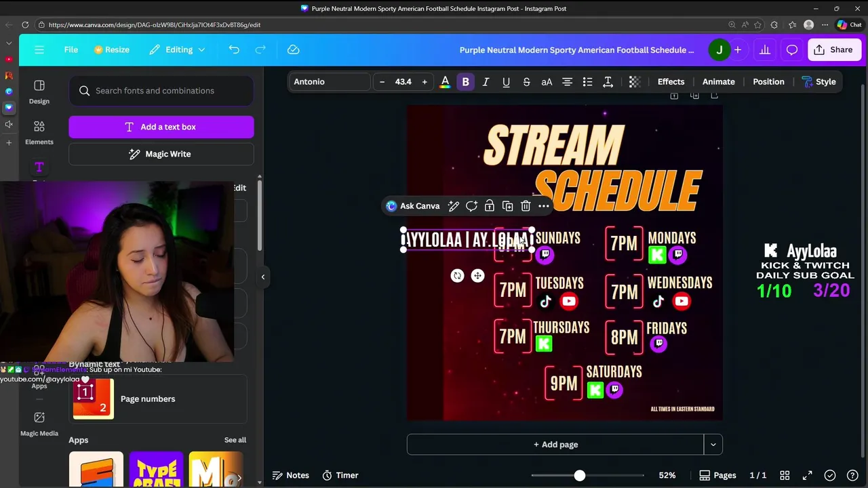The width and height of the screenshot is (868, 488).
Task: Open Position panel
Action: point(768,81)
